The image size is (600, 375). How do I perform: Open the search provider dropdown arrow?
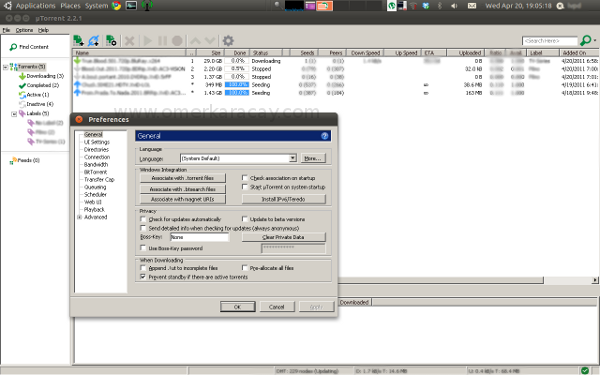(595, 40)
